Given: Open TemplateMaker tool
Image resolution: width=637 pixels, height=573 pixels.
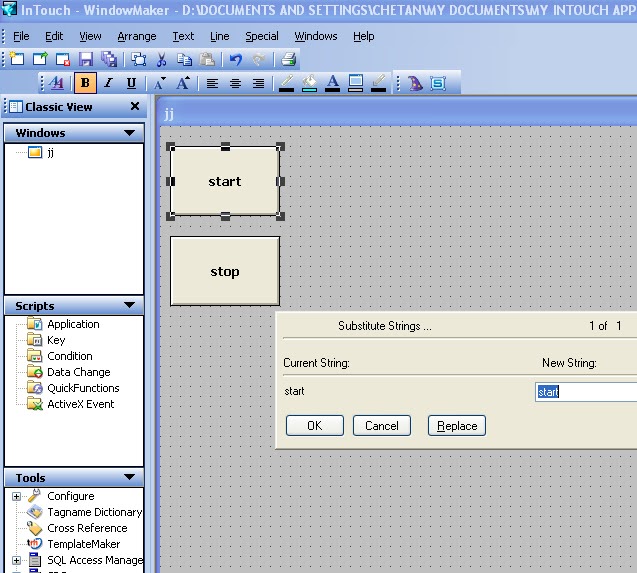Looking at the screenshot, I should coord(74,544).
